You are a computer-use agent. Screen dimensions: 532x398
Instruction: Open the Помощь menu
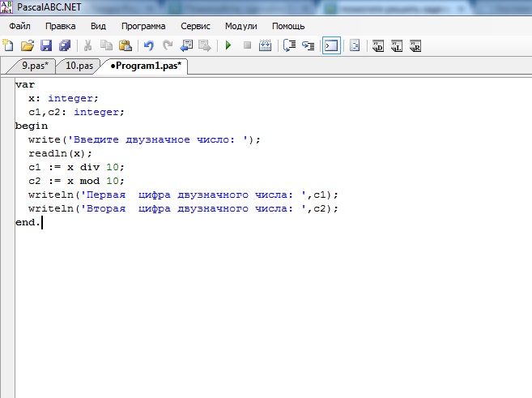tap(288, 26)
